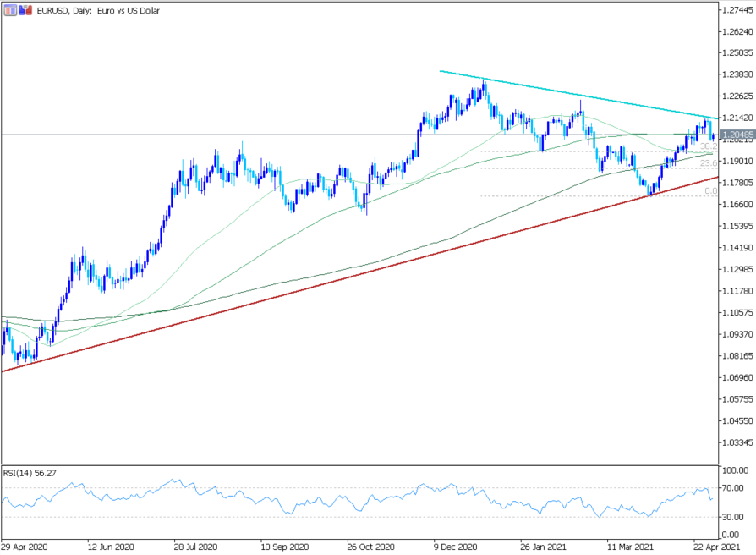The width and height of the screenshot is (756, 555).
Task: Click the 1.11780 price scale value
Action: (737, 291)
